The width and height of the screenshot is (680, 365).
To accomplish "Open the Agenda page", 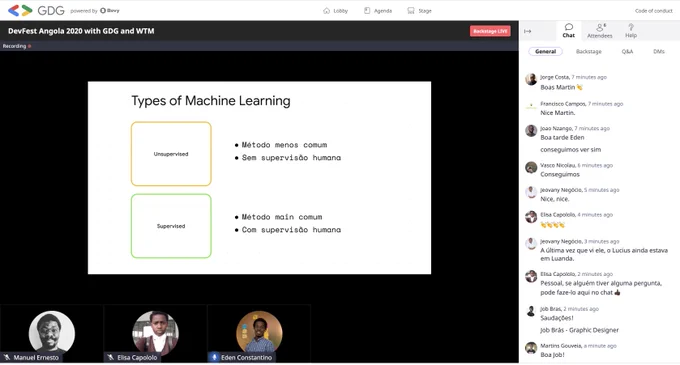I will point(378,11).
